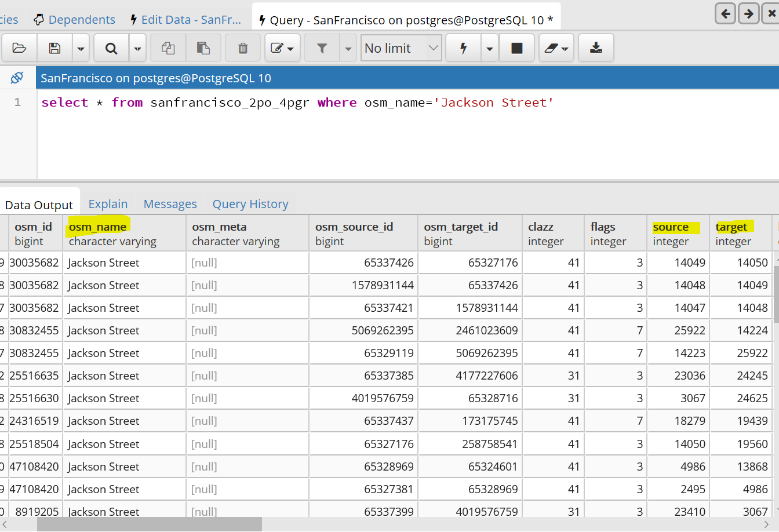The image size is (779, 532).
Task: Select the osm_name column header
Action: 124,234
